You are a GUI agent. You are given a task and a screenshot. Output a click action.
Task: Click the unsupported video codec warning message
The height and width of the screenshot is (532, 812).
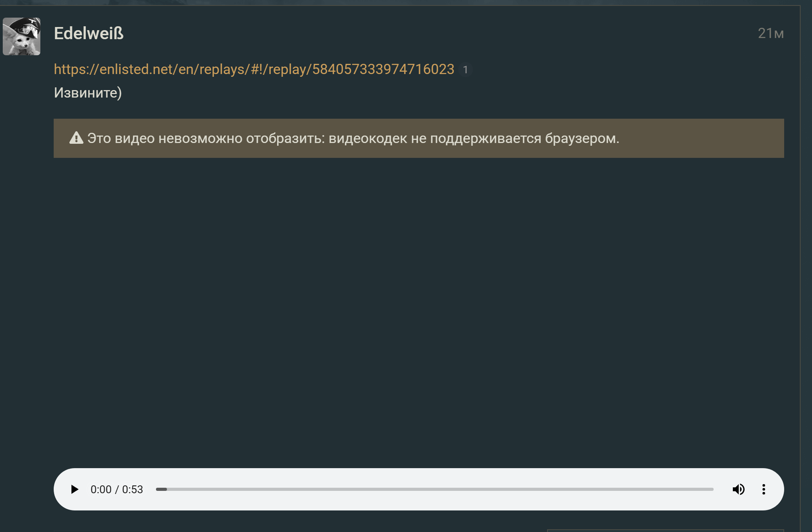coord(353,138)
